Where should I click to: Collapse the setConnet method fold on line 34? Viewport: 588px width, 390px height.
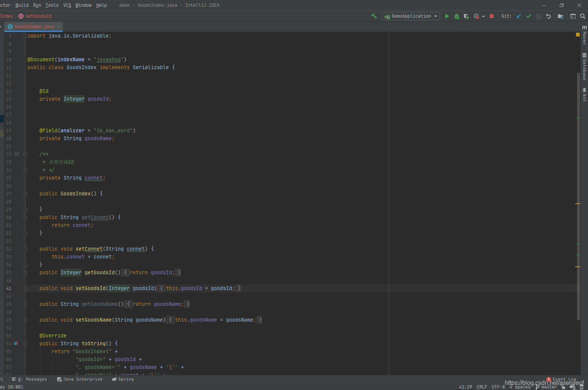[25, 249]
